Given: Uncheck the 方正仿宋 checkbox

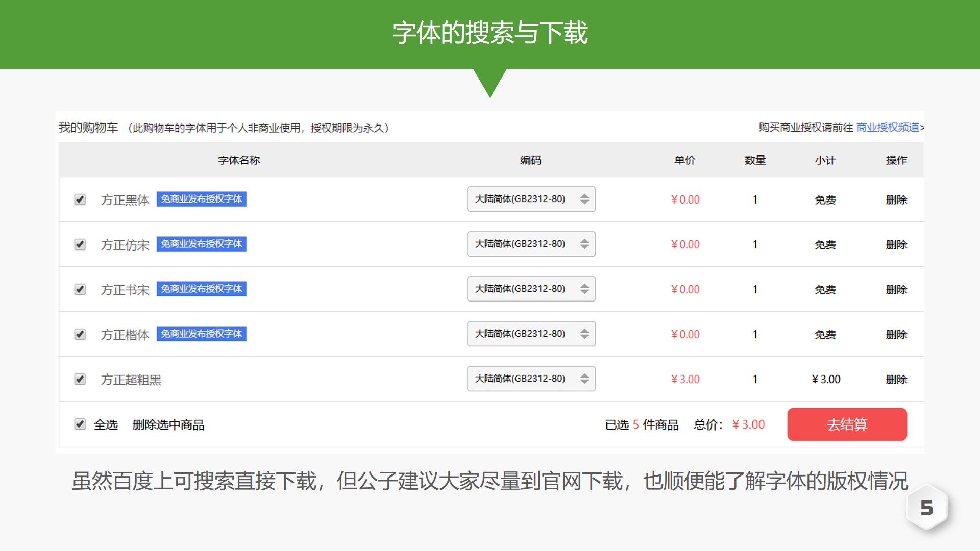Looking at the screenshot, I should click(80, 244).
